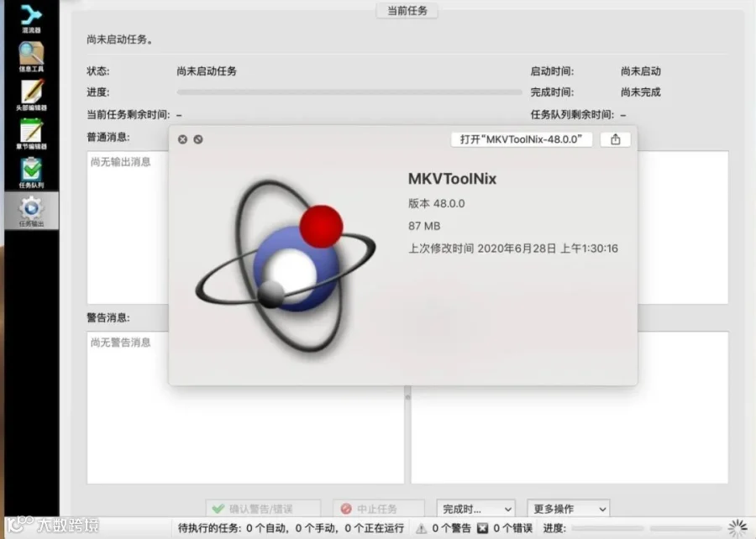Viewport: 756px width, 539px height.
Task: Click the "0 个错误" status text
Action: click(512, 528)
